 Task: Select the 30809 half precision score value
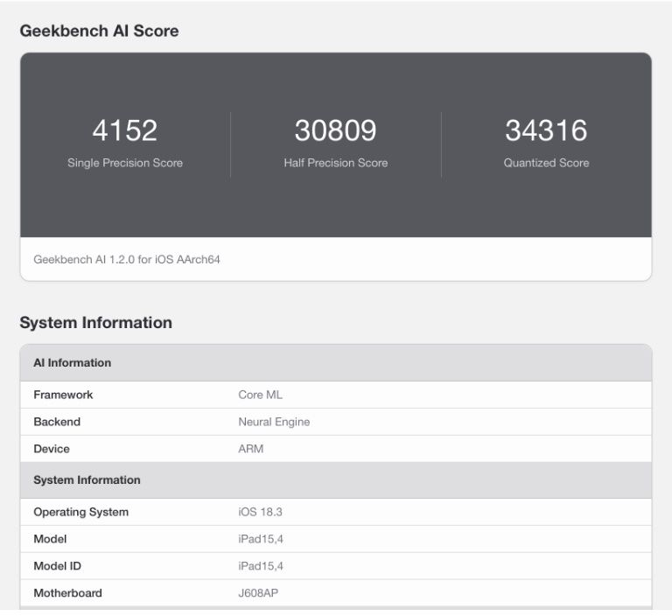coord(336,130)
